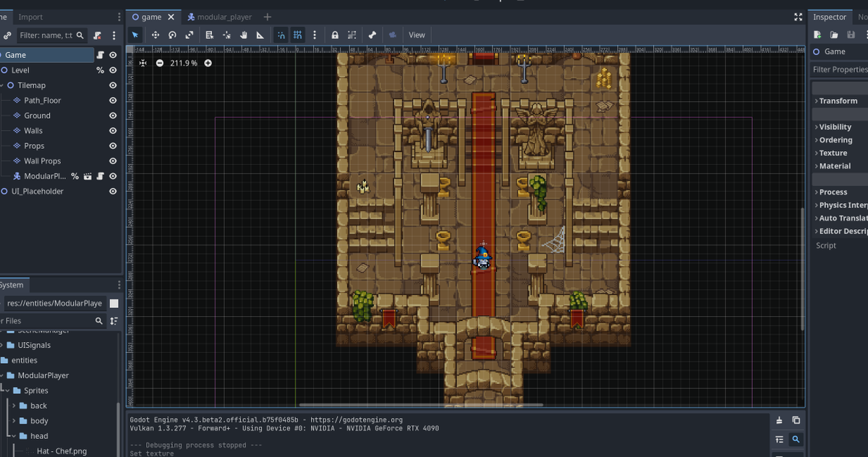Toggle visibility of UI_Placeholder node
This screenshot has width=868, height=457.
click(x=113, y=192)
